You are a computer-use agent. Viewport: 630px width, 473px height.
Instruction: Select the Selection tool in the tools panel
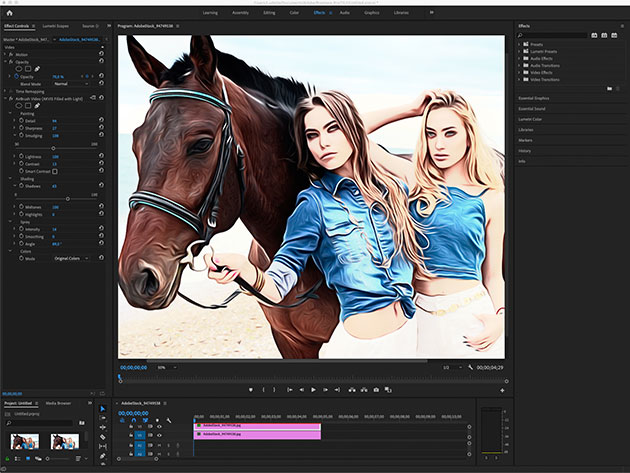[x=102, y=409]
